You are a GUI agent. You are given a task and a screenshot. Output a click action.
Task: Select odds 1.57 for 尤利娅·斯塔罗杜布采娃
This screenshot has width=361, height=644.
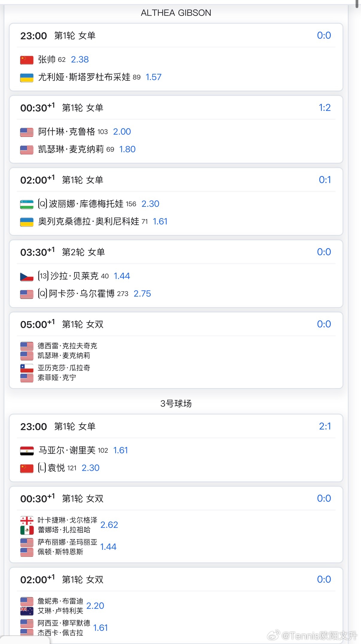pos(153,77)
